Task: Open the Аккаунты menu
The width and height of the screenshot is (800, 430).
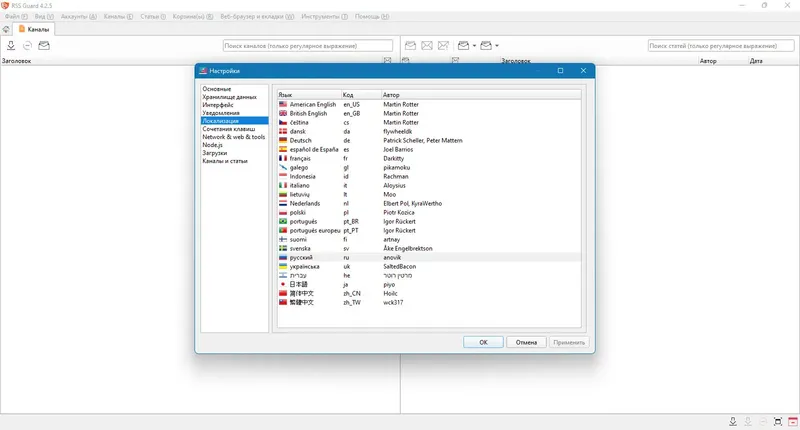Action: click(79, 16)
